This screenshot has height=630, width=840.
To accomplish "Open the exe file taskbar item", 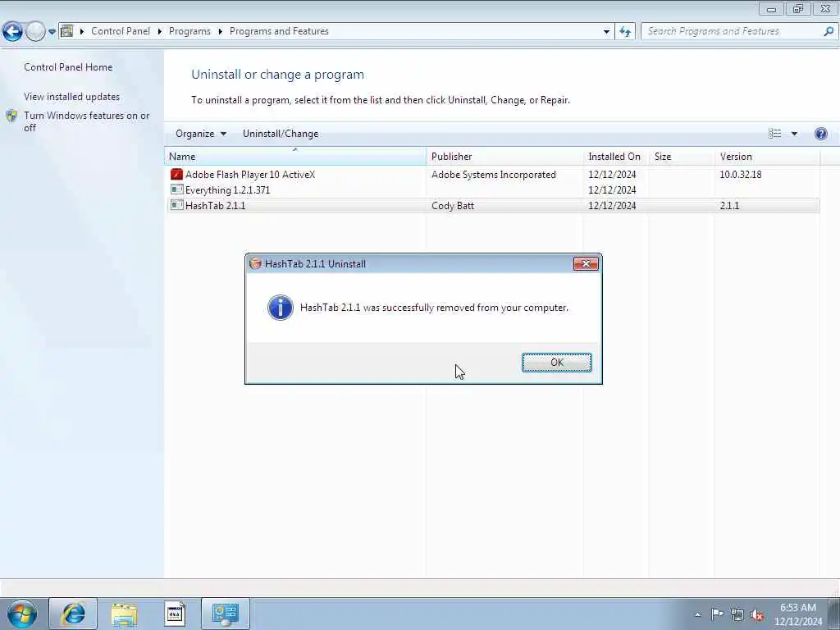I will (175, 614).
